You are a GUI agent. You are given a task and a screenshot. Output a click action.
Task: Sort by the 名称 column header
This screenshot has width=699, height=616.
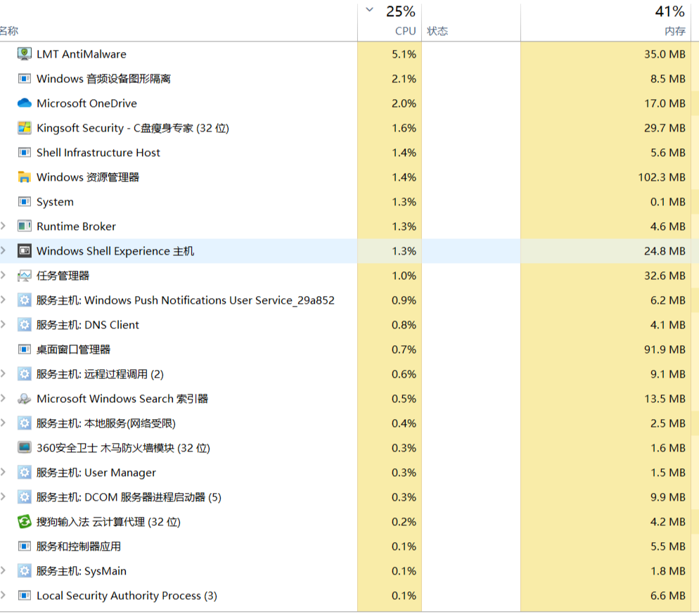click(x=9, y=31)
